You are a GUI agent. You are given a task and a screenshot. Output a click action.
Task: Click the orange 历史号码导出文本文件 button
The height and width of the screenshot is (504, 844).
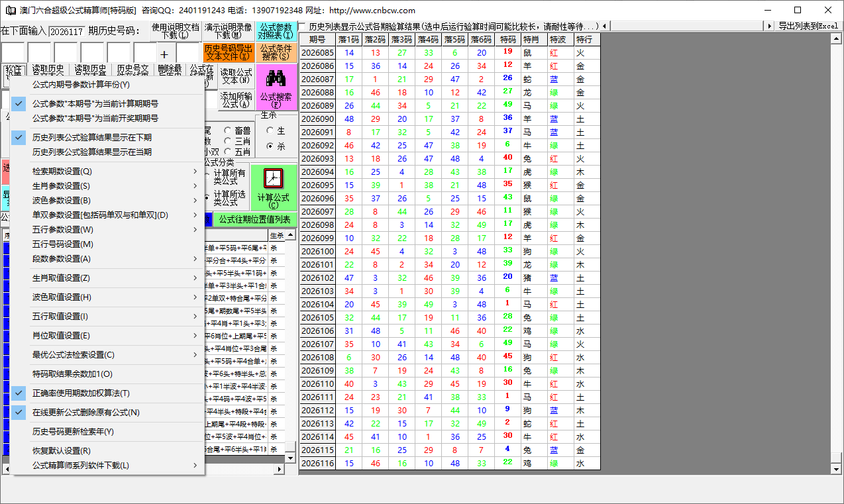click(228, 53)
